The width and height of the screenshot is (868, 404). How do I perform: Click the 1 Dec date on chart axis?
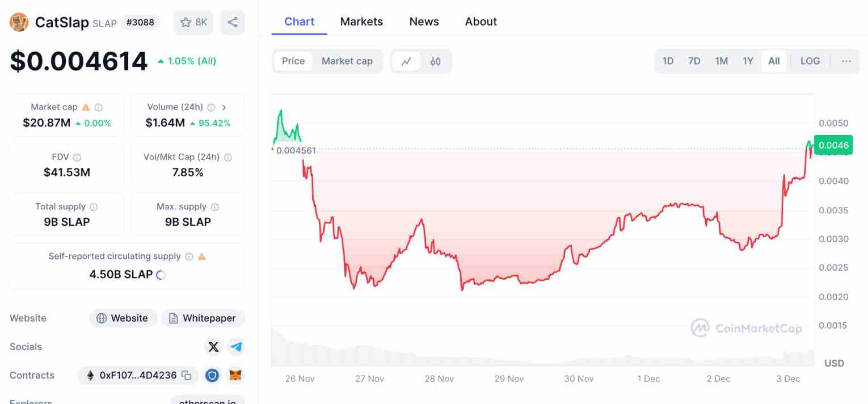648,378
